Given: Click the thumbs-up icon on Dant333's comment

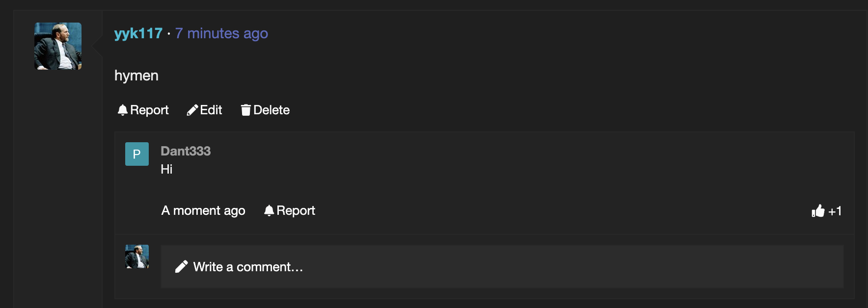Looking at the screenshot, I should pos(818,211).
